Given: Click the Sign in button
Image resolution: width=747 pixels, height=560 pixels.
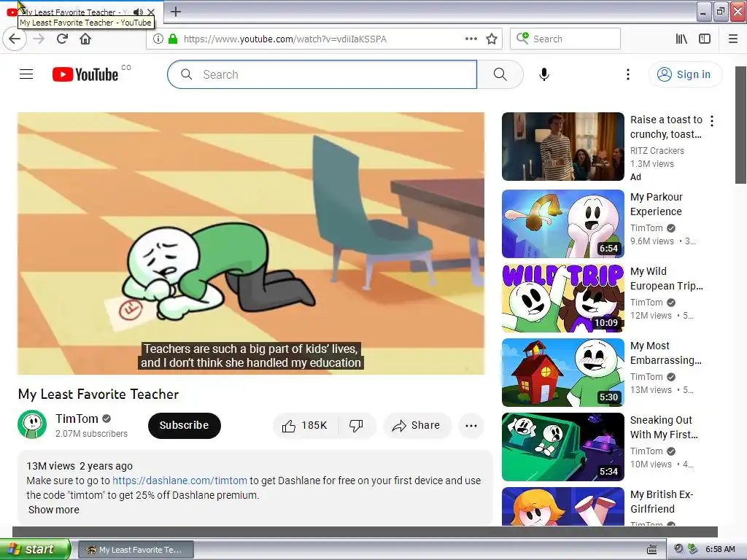Looking at the screenshot, I should [686, 74].
